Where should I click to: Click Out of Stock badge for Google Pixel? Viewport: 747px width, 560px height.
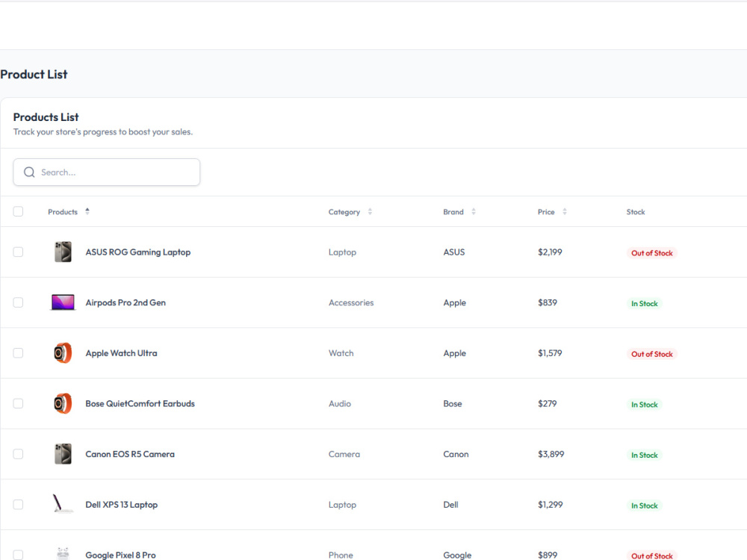651,556
